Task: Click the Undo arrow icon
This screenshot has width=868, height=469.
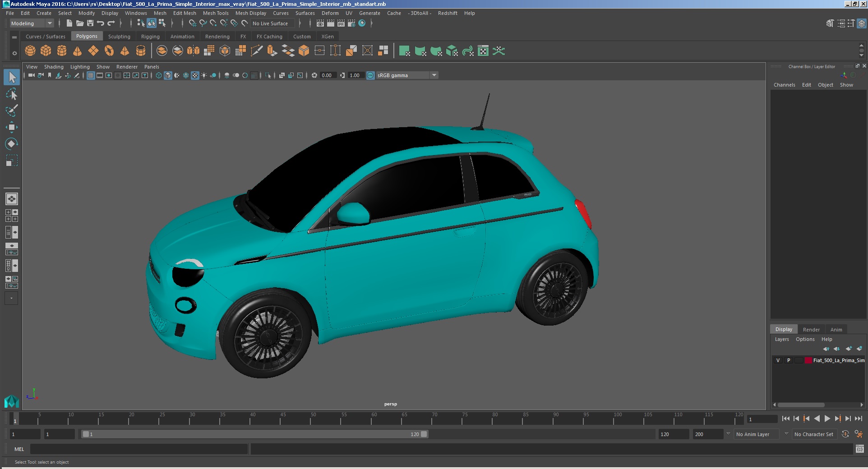Action: pyautogui.click(x=101, y=23)
